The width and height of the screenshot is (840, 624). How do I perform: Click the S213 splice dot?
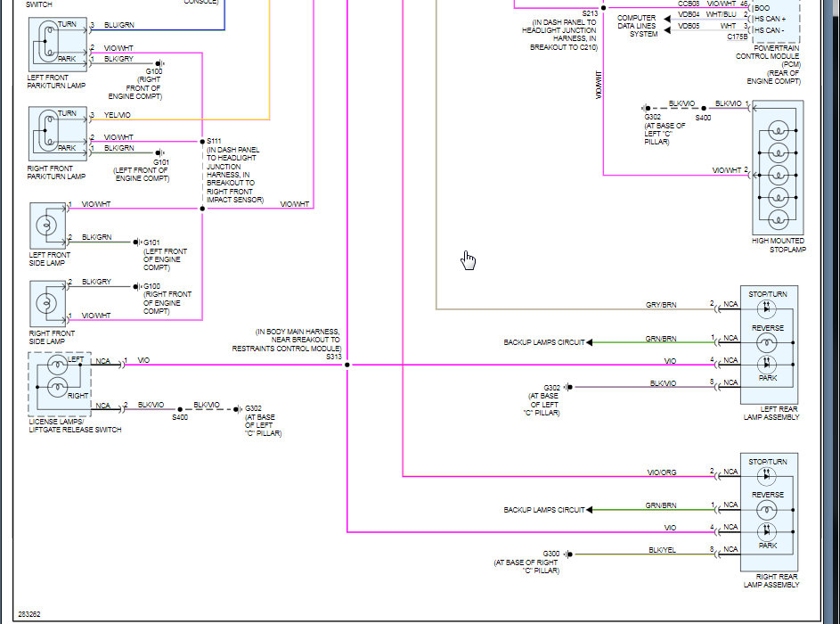[603, 7]
